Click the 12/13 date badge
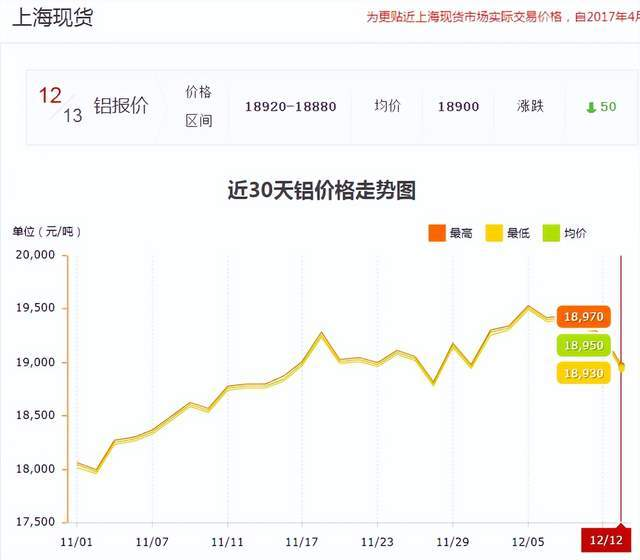 (61, 106)
